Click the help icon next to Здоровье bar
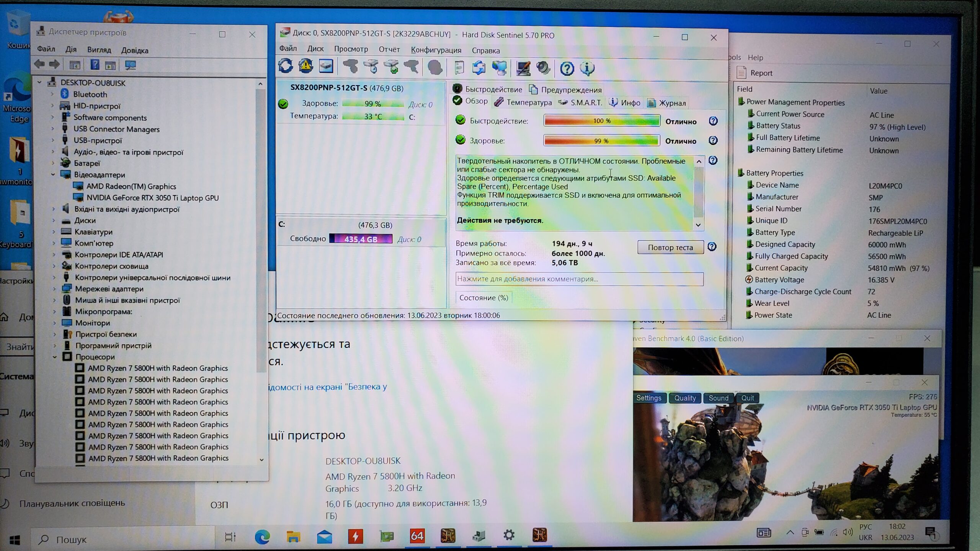Viewport: 980px width, 551px height. 713,140
